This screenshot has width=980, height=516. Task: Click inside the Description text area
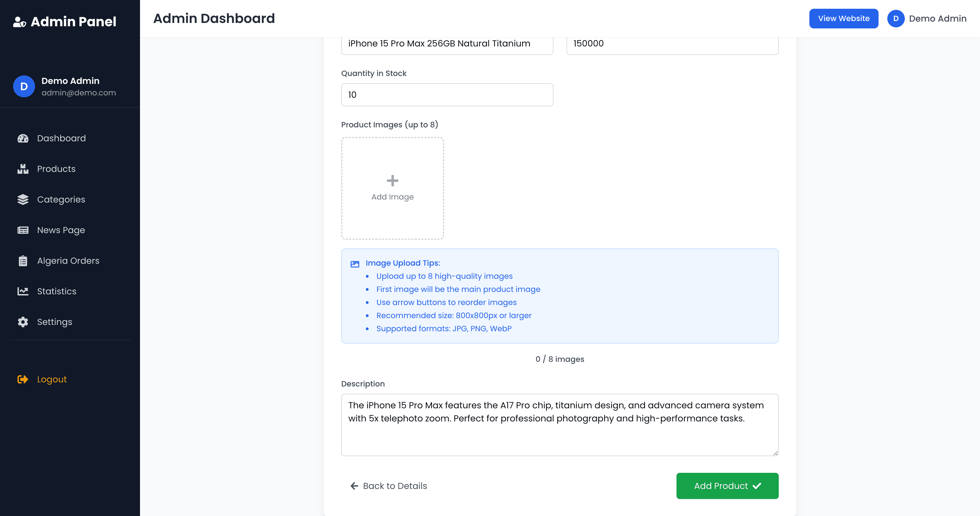point(559,425)
